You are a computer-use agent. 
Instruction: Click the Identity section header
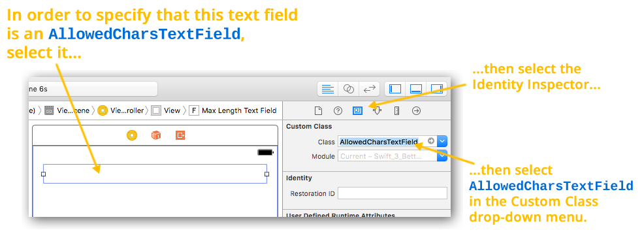click(x=299, y=178)
